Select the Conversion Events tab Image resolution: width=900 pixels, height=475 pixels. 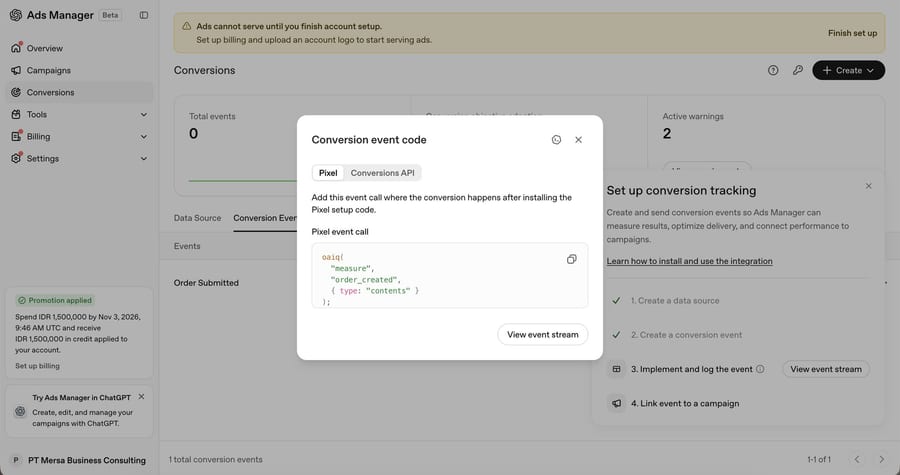point(265,218)
